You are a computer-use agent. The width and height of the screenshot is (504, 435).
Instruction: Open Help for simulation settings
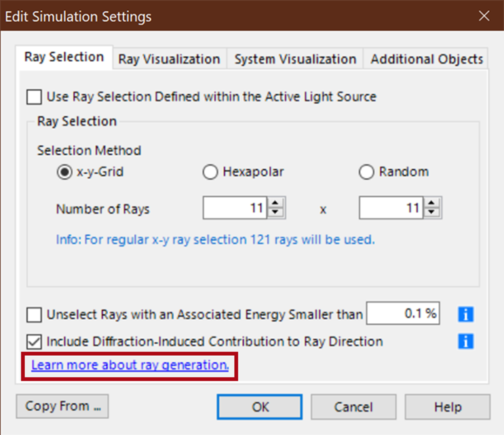[x=448, y=407]
